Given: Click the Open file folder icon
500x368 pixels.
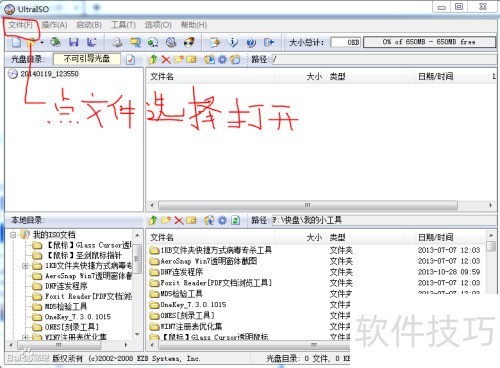Looking at the screenshot, I should tap(32, 42).
